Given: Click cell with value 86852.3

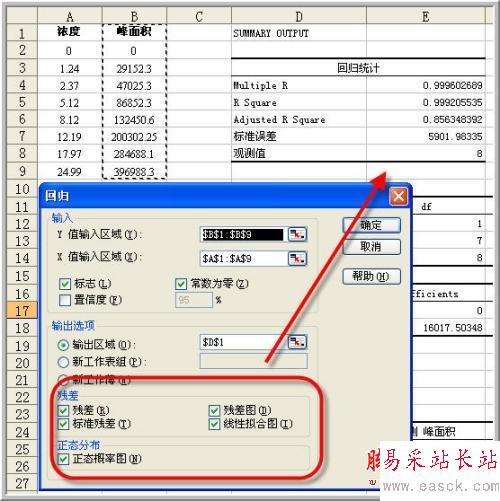Looking at the screenshot, I should point(134,103).
